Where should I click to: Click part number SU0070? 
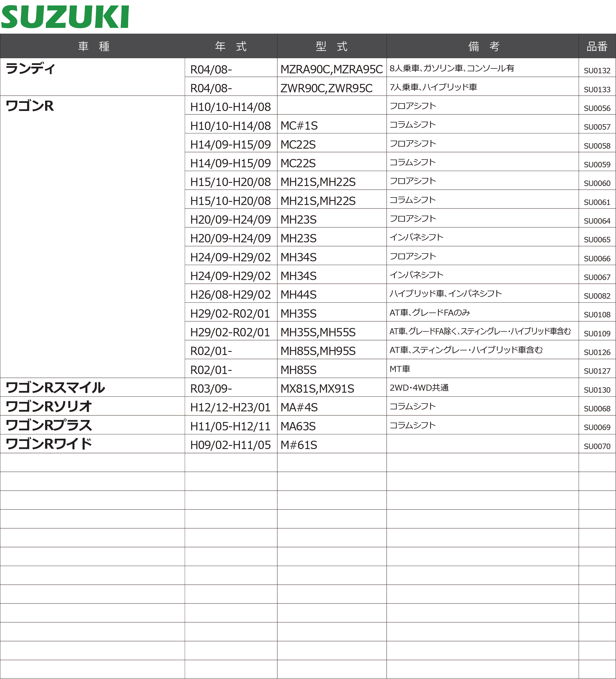(x=597, y=446)
